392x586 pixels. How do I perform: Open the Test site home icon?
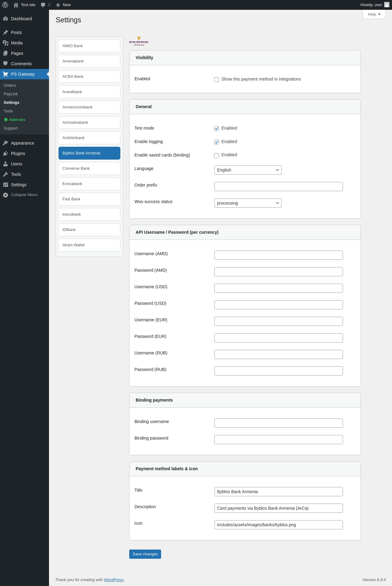coord(16,5)
